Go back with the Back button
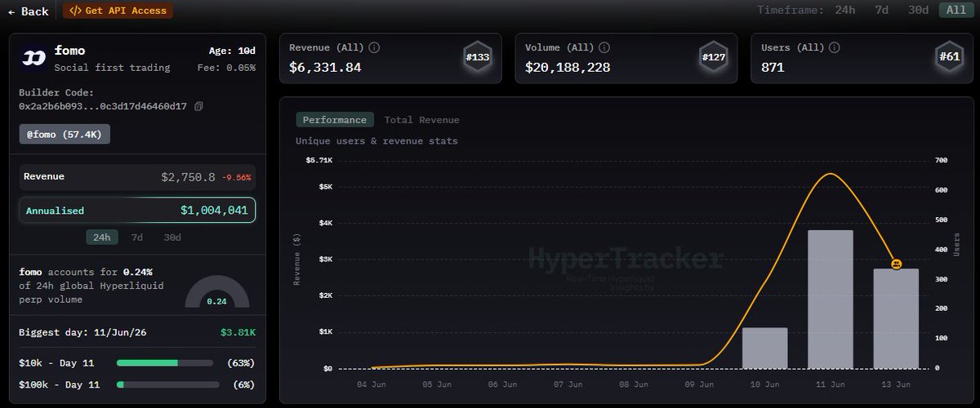Viewport: 980px width, 408px height. [29, 11]
